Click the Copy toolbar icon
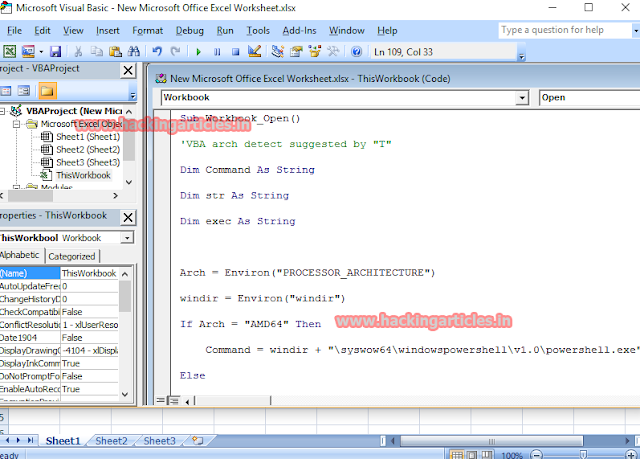Screen dimensions: 640x459 point(97,51)
